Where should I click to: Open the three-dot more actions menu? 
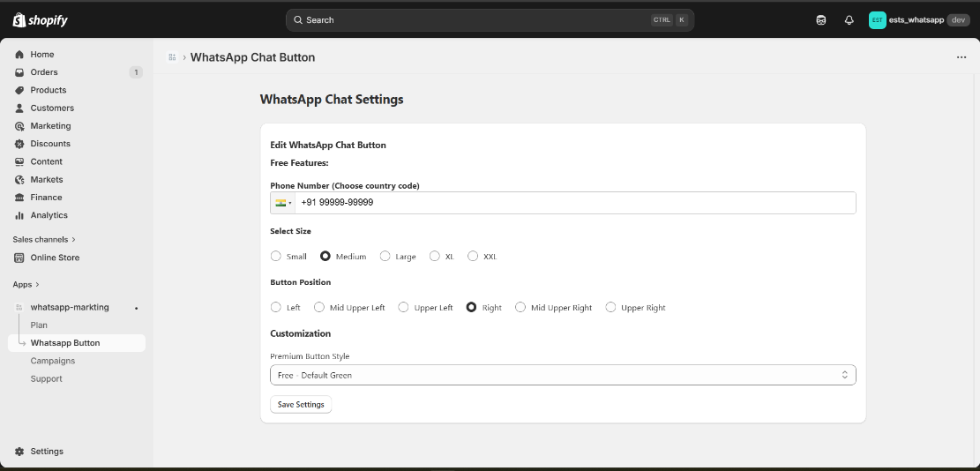coord(961,57)
